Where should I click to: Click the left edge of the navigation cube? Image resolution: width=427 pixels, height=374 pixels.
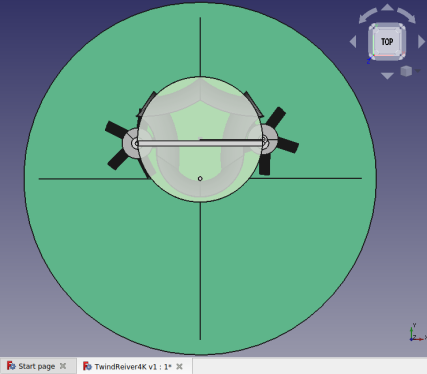tap(371, 42)
